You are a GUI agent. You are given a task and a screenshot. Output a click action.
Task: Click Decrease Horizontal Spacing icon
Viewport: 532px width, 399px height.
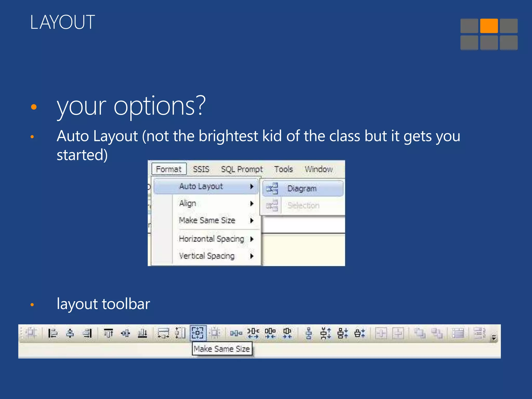pos(270,333)
